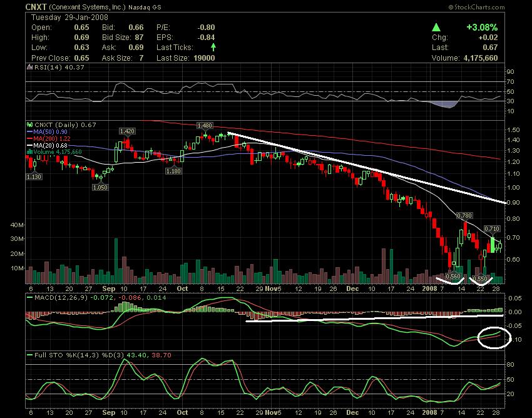Click the tall green September volume bar
This screenshot has width=532, height=418.
click(116, 261)
